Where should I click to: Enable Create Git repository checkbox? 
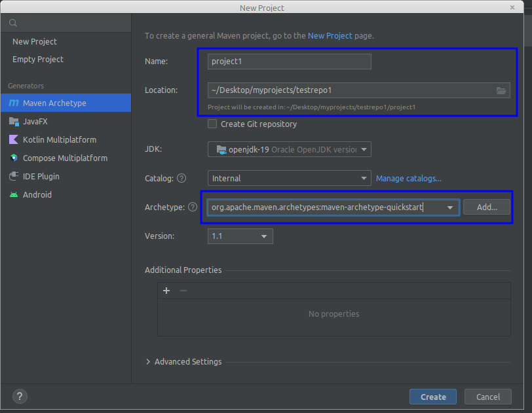[212, 124]
